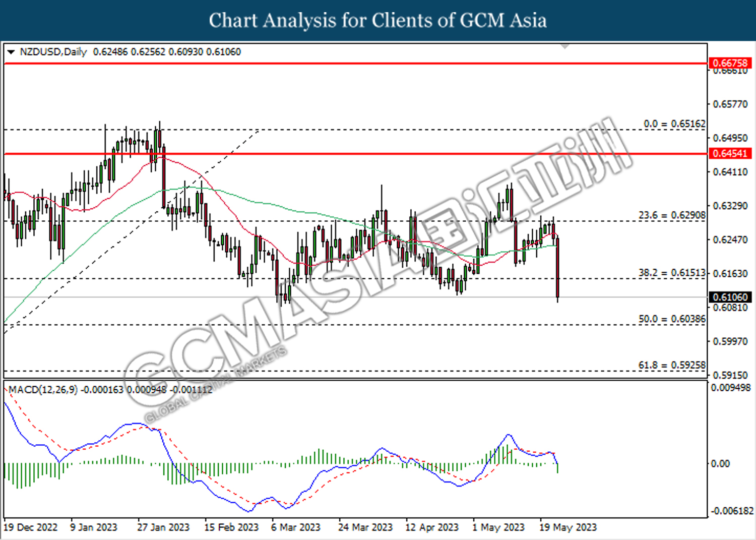The image size is (756, 540).
Task: Click price axis value 0.65770
Action: point(730,104)
